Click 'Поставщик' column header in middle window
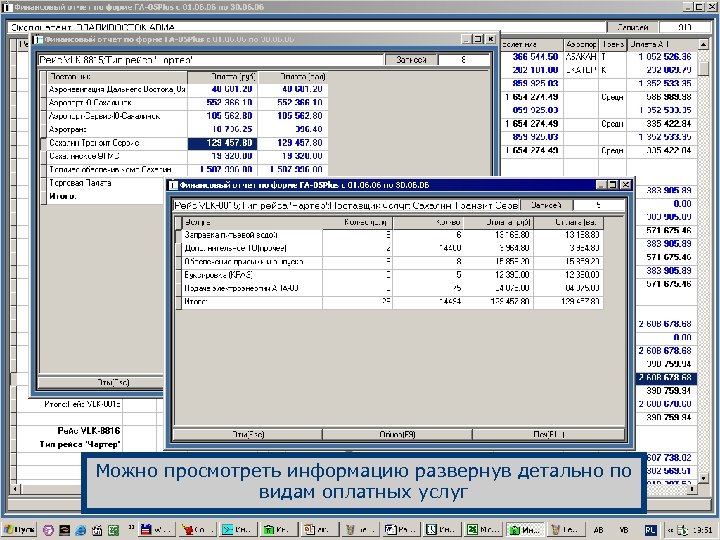Screen dimensions: 720x540 point(117,77)
